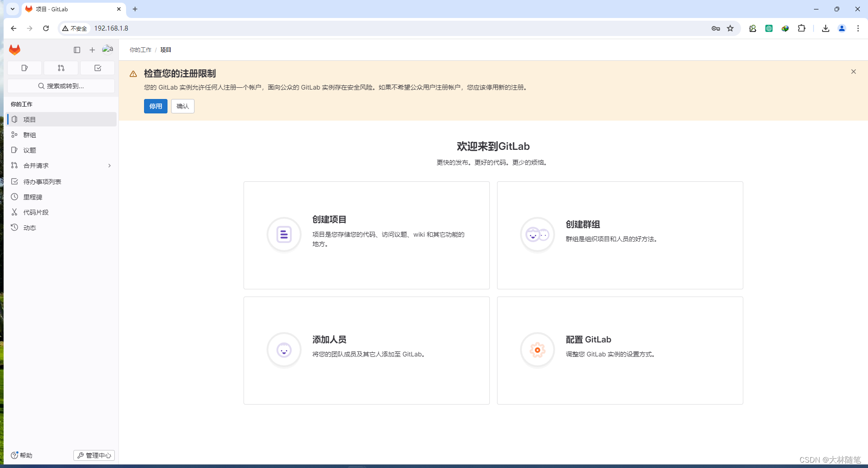Show browser downloads via the download icon
The width and height of the screenshot is (868, 468).
[825, 28]
